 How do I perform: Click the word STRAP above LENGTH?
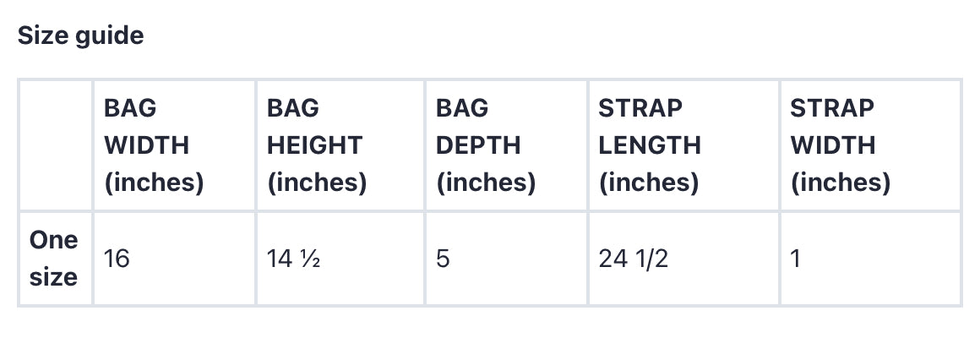click(x=640, y=108)
